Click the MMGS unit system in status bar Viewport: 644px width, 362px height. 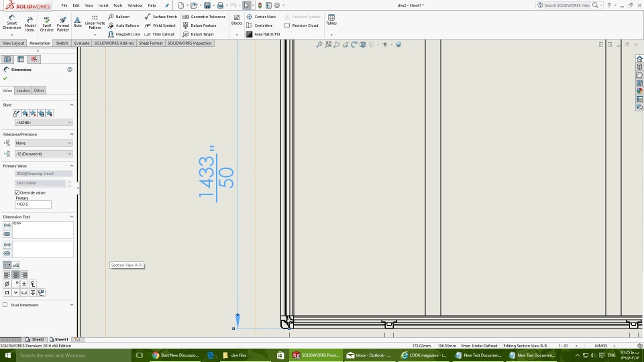tap(601, 346)
